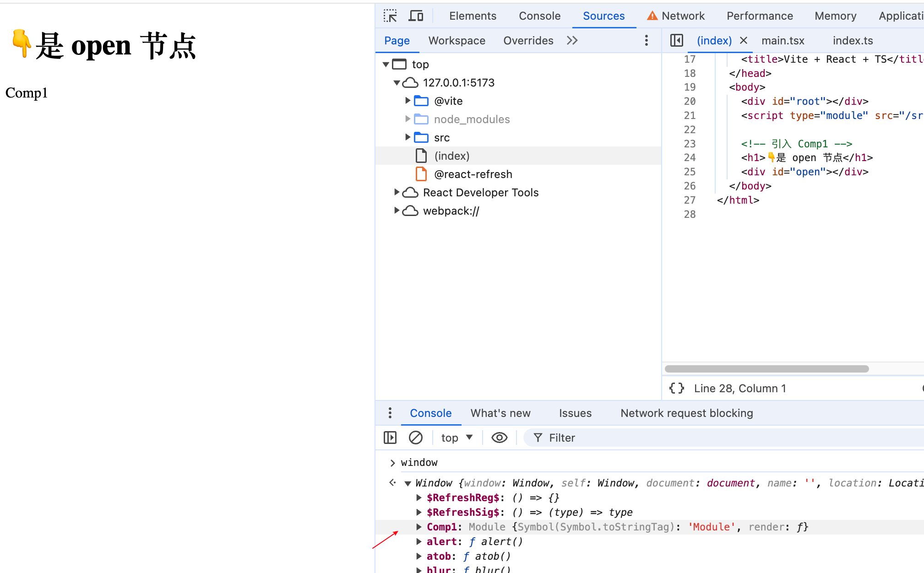
Task: Open the Issues drawer tab
Action: [x=575, y=413]
